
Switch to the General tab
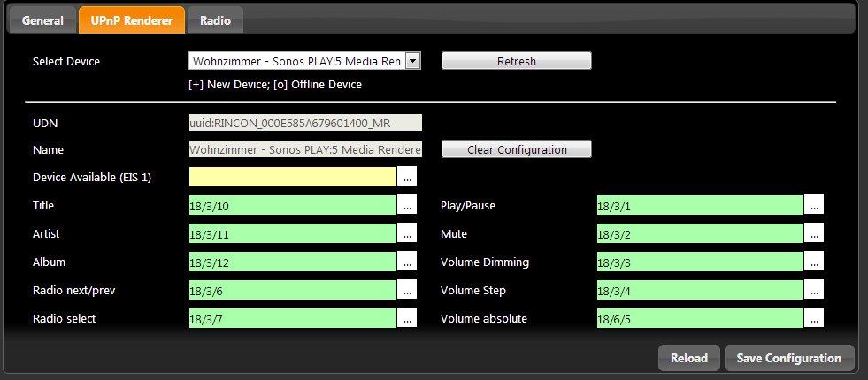tap(42, 19)
